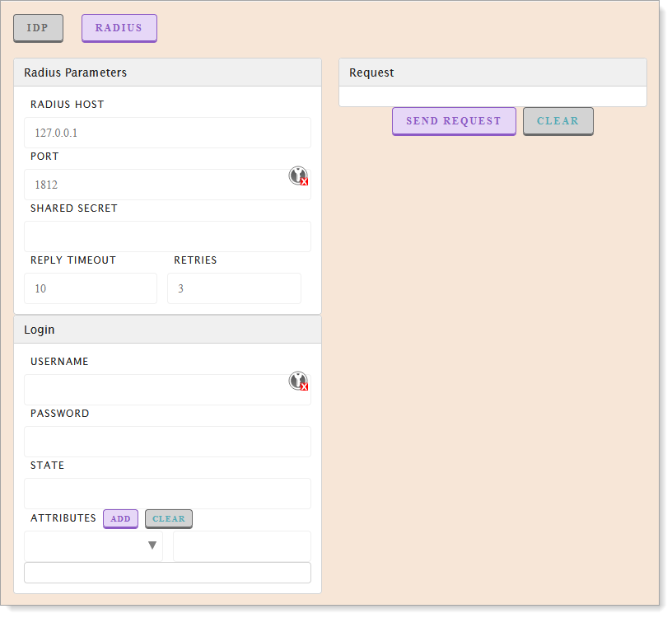Click the Retries field showing 3
672x618 pixels.
pyautogui.click(x=234, y=288)
